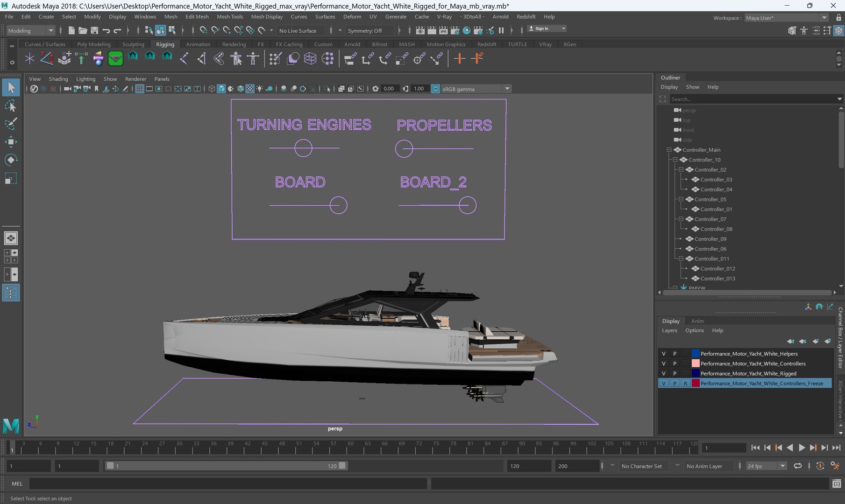Image resolution: width=845 pixels, height=504 pixels.
Task: Click the Helpers layer blue color swatch
Action: click(x=696, y=354)
